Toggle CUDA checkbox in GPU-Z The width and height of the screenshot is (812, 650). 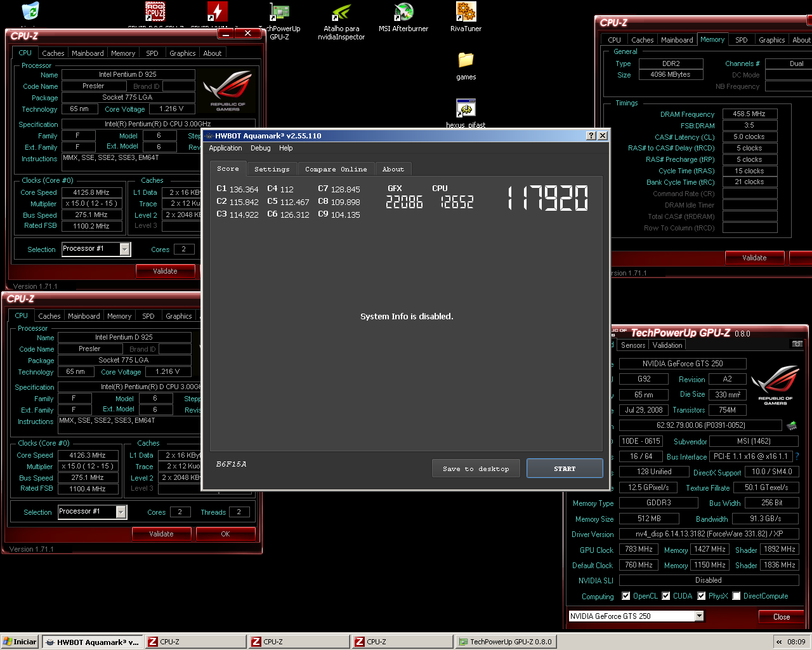click(666, 596)
